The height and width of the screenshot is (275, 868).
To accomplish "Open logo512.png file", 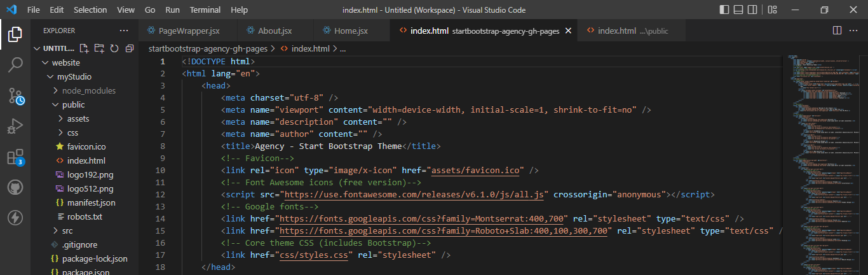I will [86, 188].
